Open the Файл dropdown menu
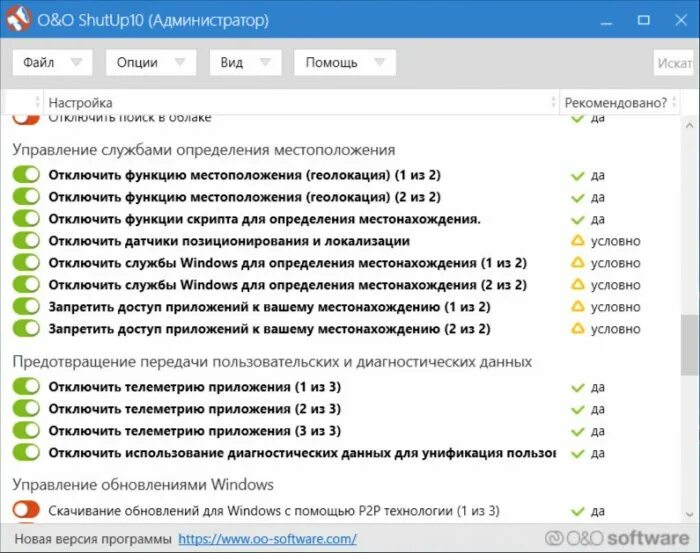This screenshot has height=553, width=700. [x=52, y=62]
